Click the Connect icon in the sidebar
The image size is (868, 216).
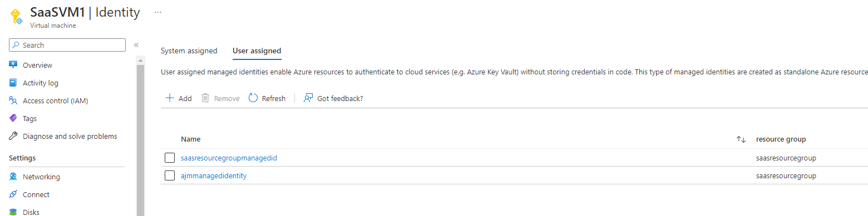(x=13, y=194)
